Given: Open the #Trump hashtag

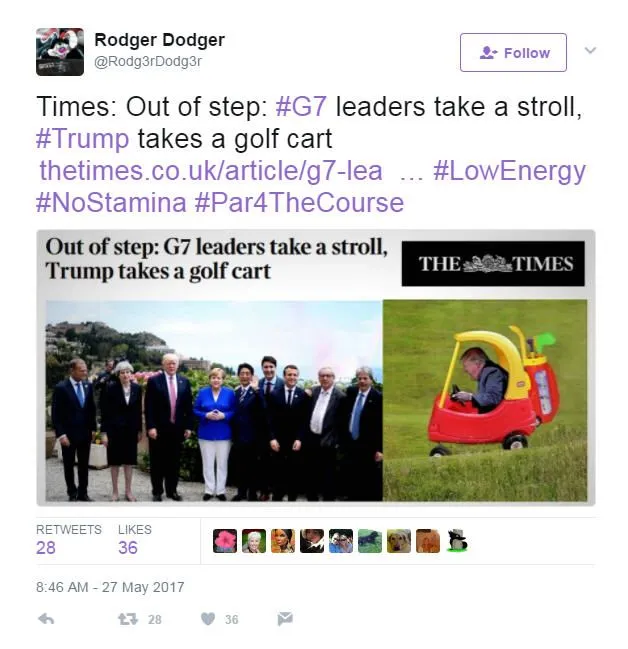Looking at the screenshot, I should click(82, 138).
